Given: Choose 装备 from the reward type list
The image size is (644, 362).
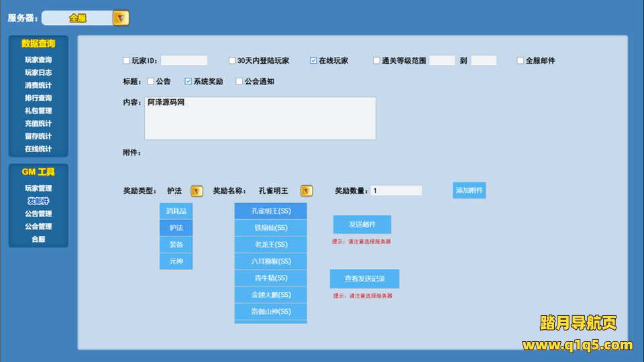Looking at the screenshot, I should 176,245.
